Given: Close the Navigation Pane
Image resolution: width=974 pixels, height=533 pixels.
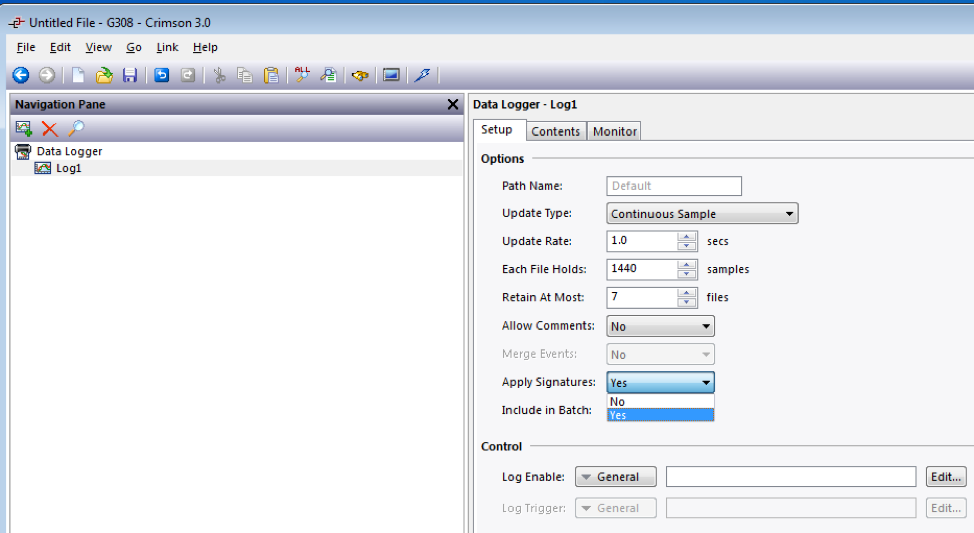Looking at the screenshot, I should tap(453, 104).
